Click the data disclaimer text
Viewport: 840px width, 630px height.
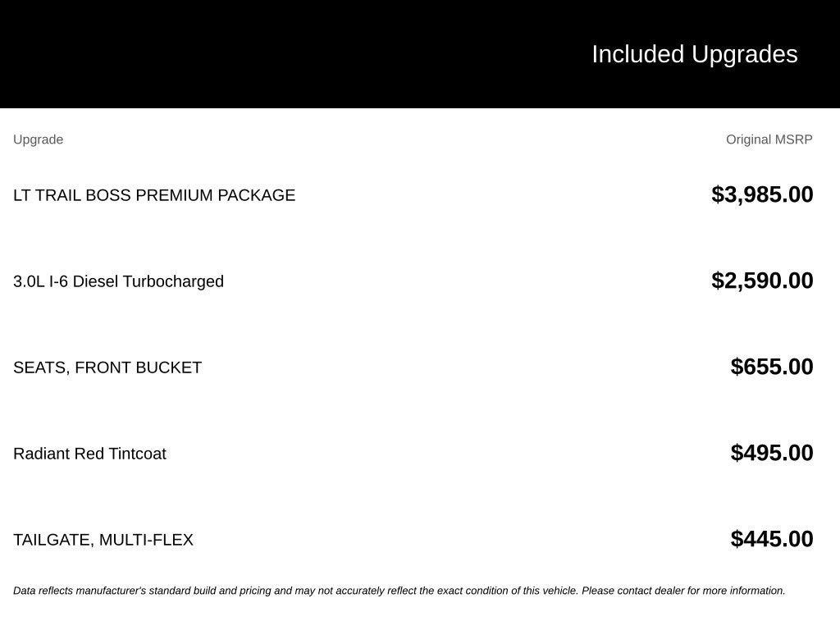(399, 591)
